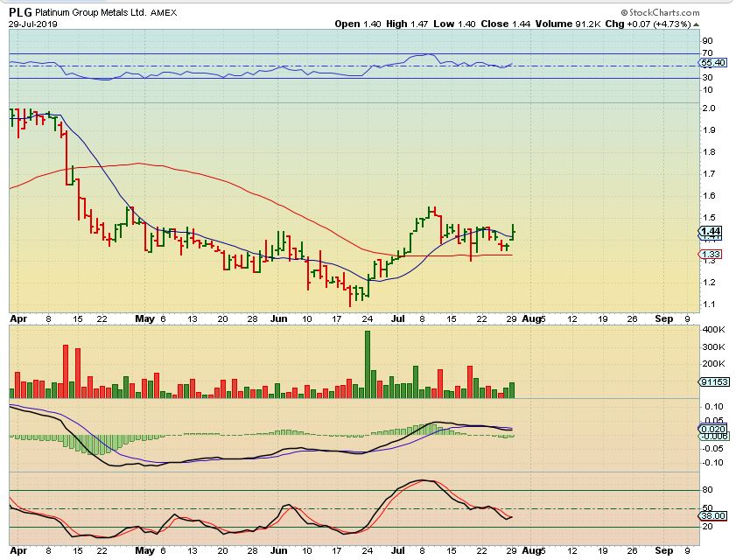
Task: Click the 29-Jul-2019 date text
Action: pyautogui.click(x=33, y=24)
